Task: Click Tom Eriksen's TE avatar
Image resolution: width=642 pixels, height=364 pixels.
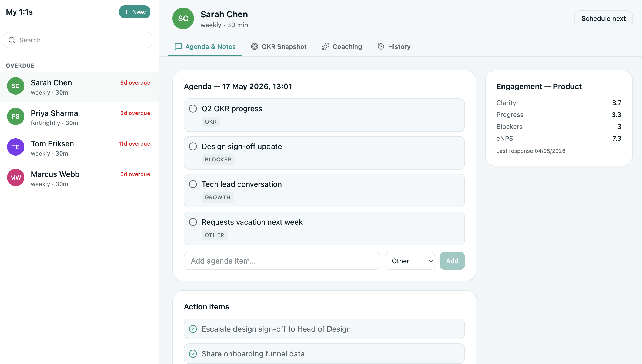Action: pos(16,147)
